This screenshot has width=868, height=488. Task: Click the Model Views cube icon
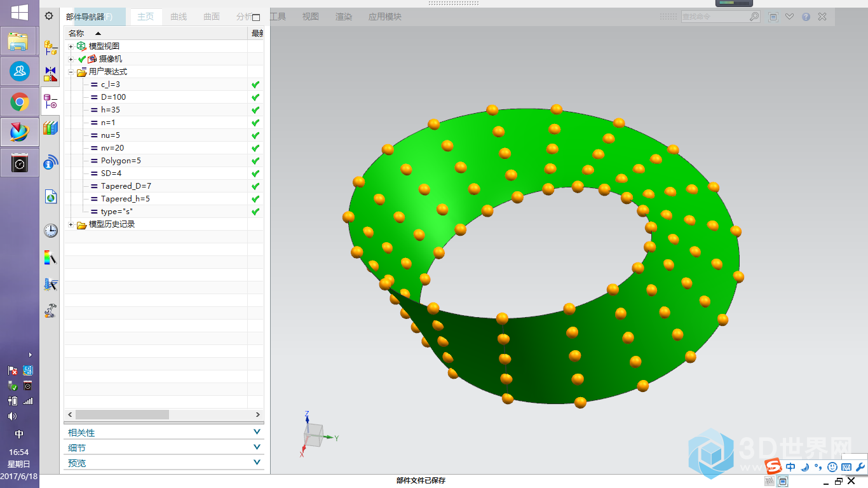tap(81, 46)
